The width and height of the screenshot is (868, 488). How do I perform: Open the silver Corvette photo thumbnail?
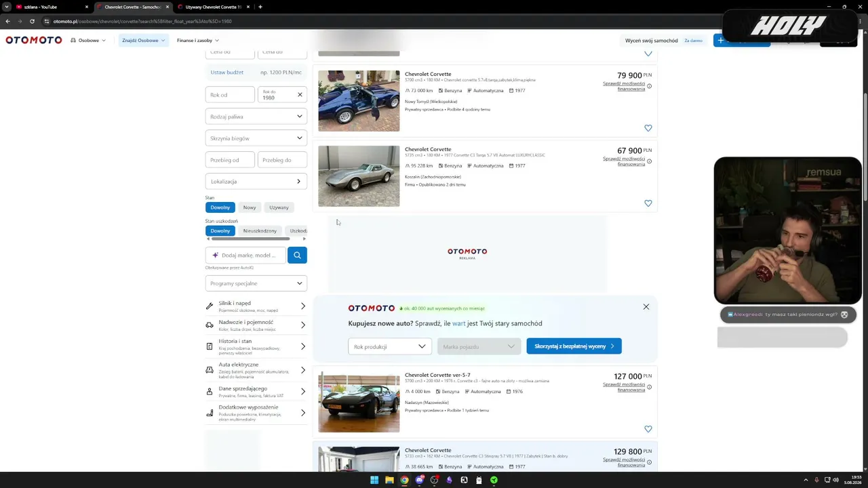tap(359, 176)
